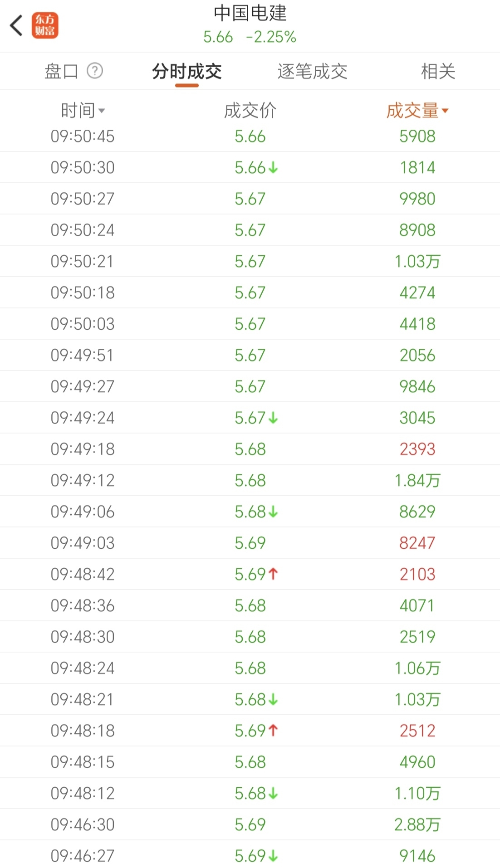Viewport: 500px width, 868px height.
Task: Open the 东方财富 app logo
Action: pos(45,25)
